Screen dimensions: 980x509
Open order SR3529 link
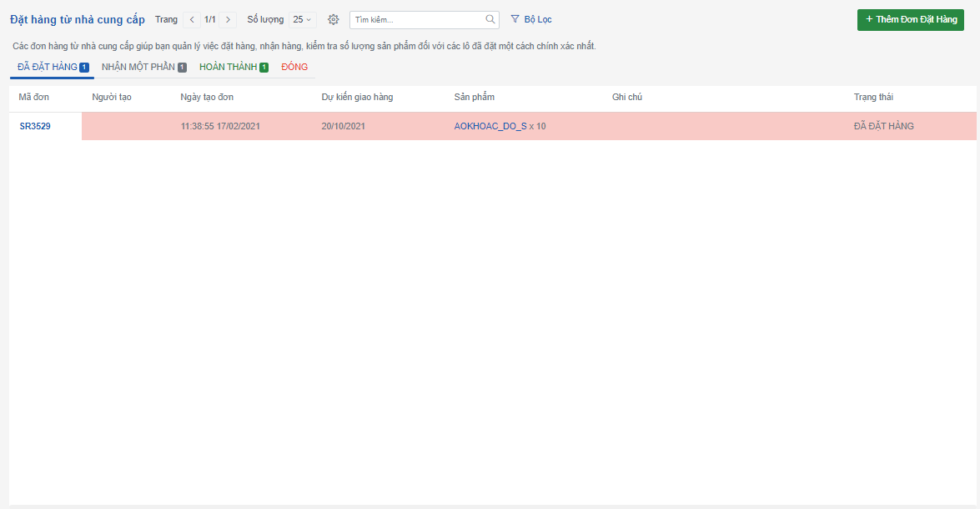(x=35, y=127)
